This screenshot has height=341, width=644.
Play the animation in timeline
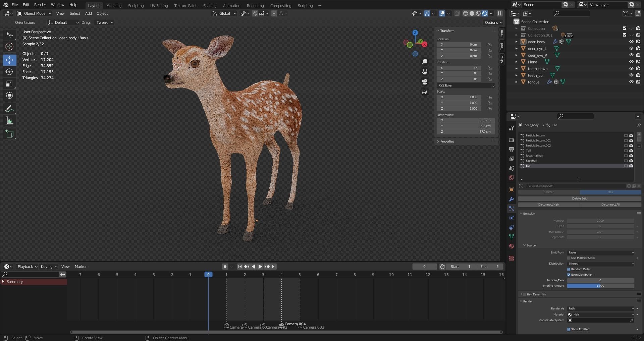click(260, 267)
